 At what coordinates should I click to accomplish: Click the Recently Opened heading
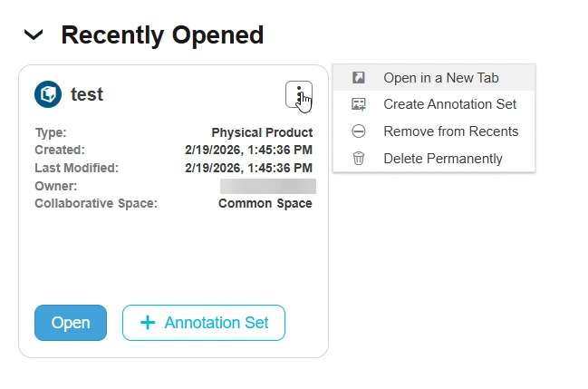tap(162, 35)
